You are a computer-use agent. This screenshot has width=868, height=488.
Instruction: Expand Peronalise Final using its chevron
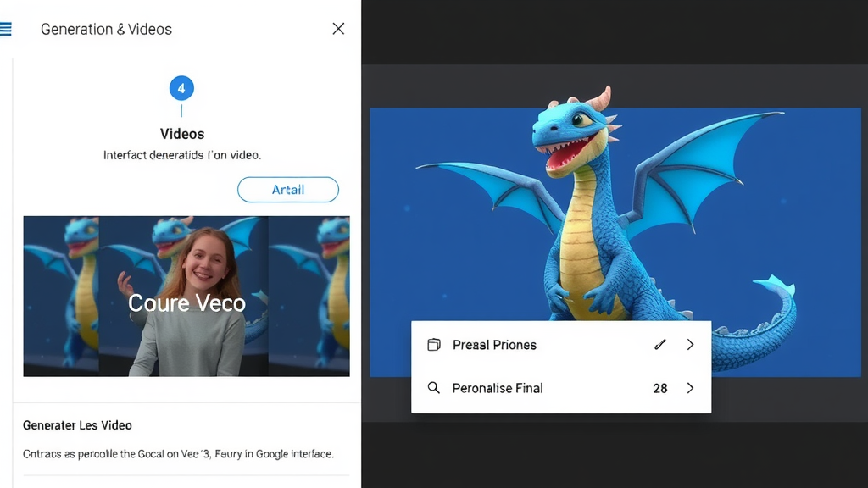(690, 388)
